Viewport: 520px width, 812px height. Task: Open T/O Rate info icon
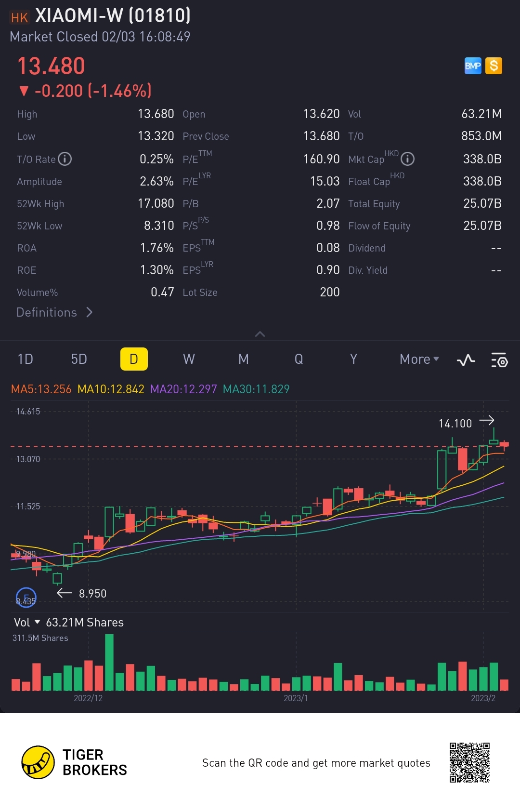[65, 159]
